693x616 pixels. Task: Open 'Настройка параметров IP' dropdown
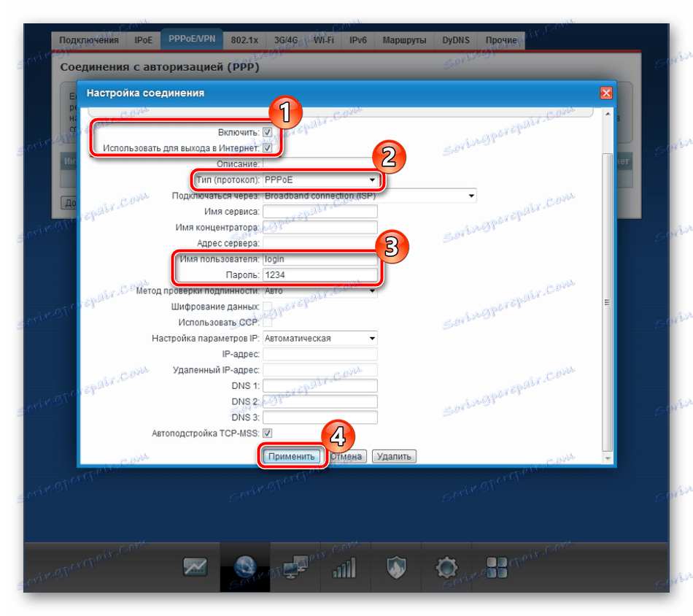point(320,339)
